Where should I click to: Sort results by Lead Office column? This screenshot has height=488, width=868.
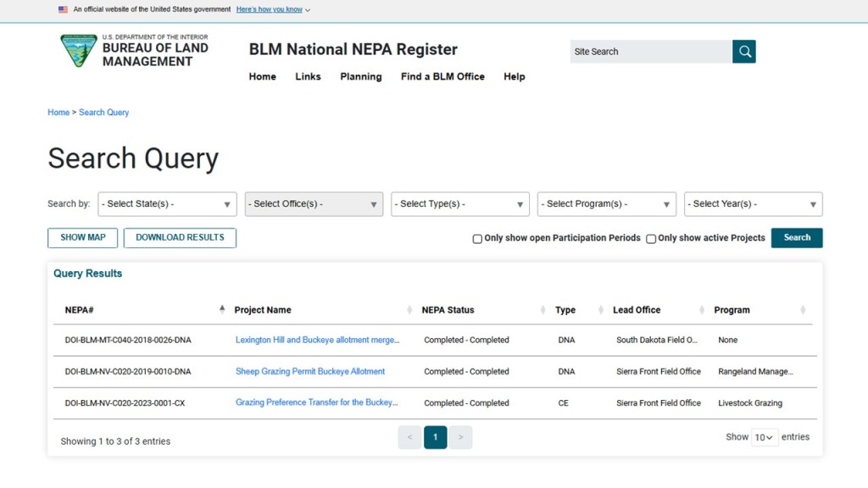tap(636, 310)
